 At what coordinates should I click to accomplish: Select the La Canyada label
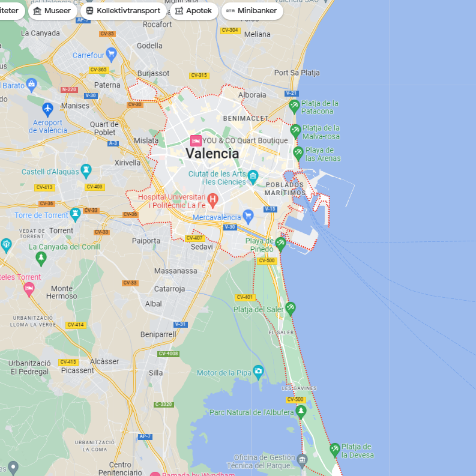[x=40, y=34]
